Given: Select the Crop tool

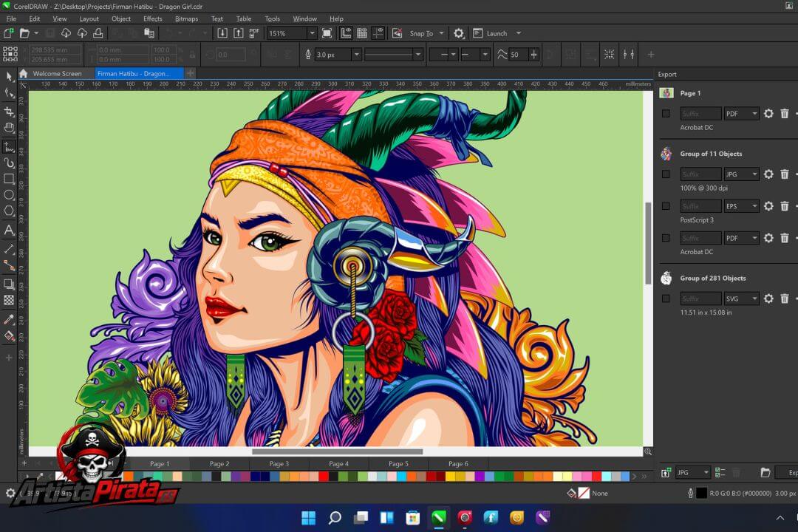Looking at the screenshot, I should coord(9,112).
